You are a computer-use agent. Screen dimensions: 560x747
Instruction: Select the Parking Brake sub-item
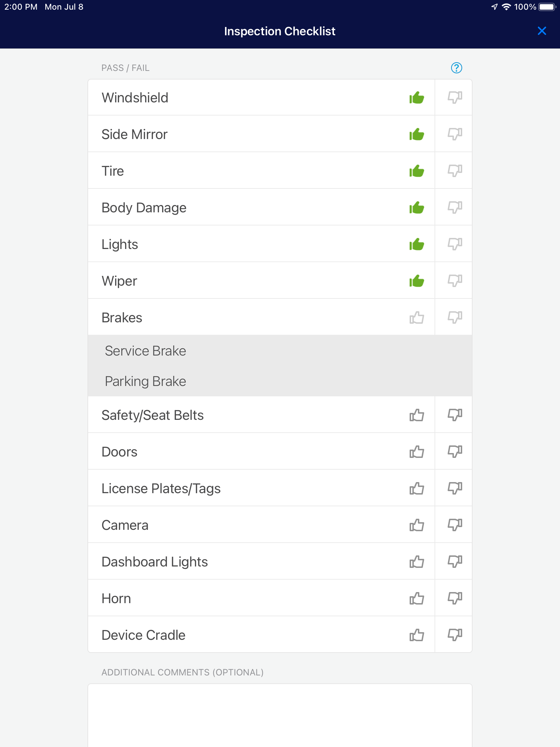click(x=280, y=381)
